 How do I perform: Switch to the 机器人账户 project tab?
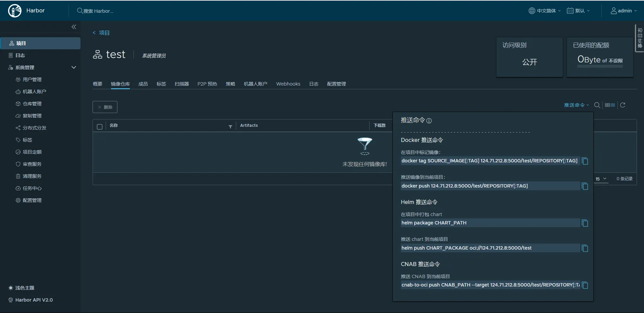(256, 84)
